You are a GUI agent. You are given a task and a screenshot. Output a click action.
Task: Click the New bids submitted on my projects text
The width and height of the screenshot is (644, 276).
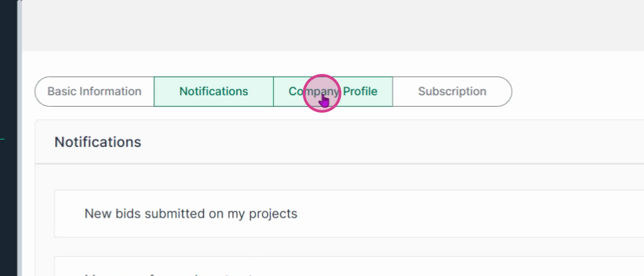191,214
